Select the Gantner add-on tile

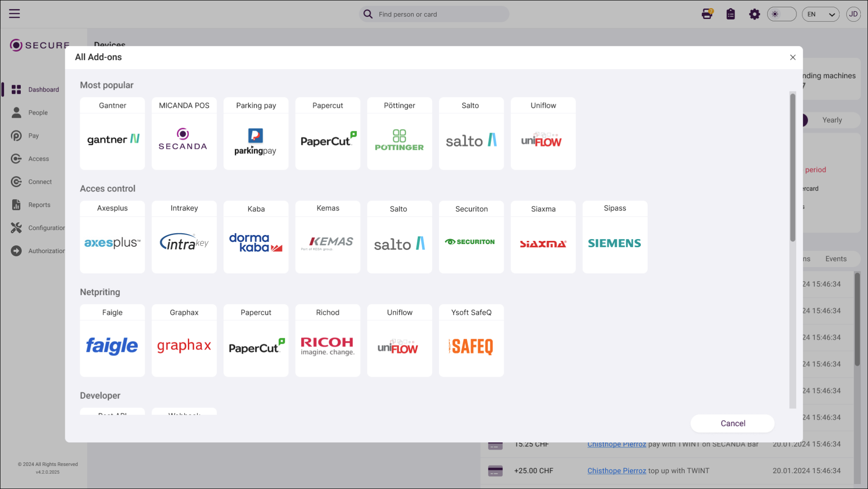click(112, 134)
